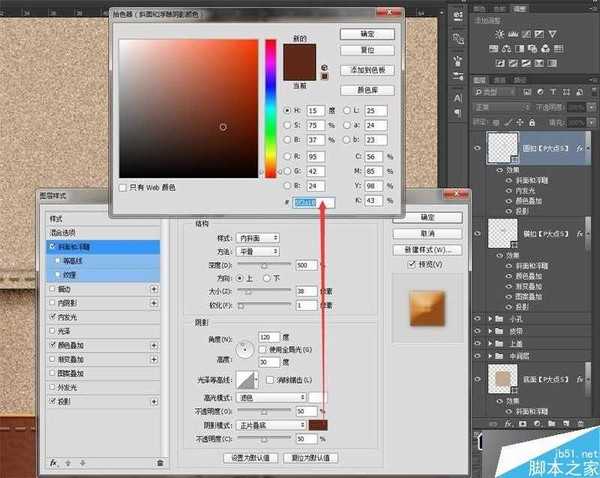Click the fx icon at bottom of styles list
Viewport: 600px width, 478px height.
pos(54,462)
